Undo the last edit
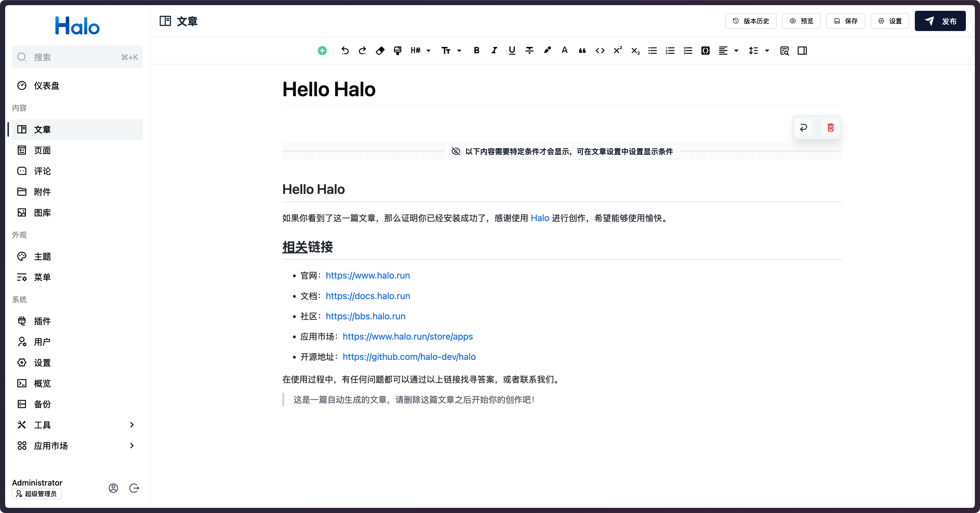The image size is (980, 513). click(345, 51)
